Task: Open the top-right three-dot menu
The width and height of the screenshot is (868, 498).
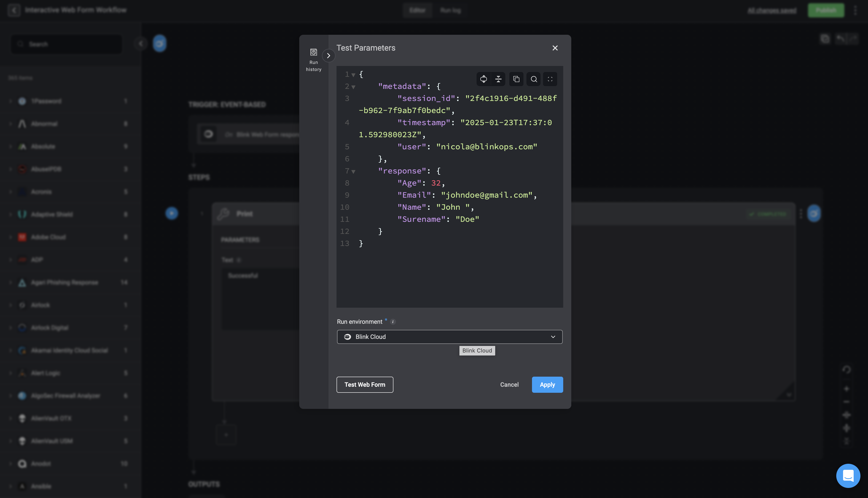Action: [x=855, y=10]
